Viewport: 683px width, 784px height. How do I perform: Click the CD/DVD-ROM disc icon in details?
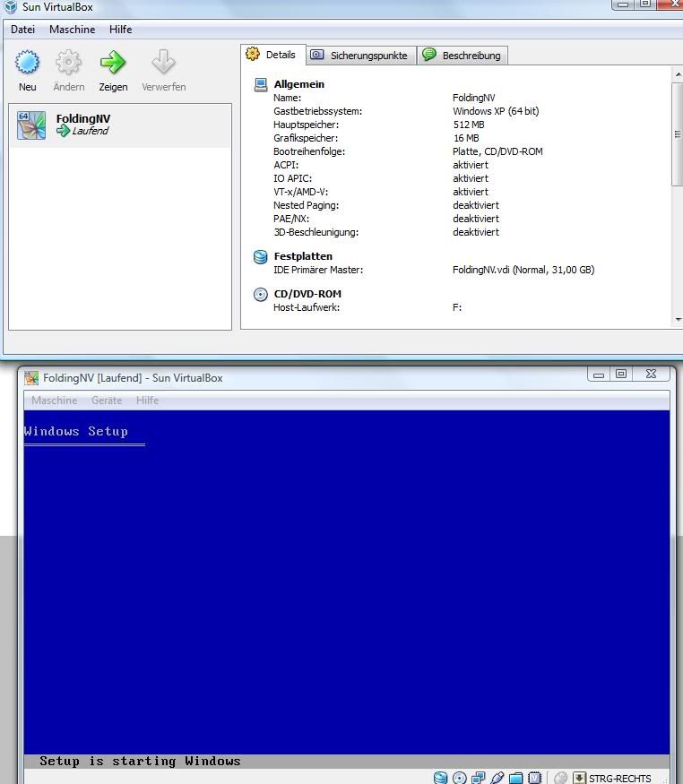(261, 295)
